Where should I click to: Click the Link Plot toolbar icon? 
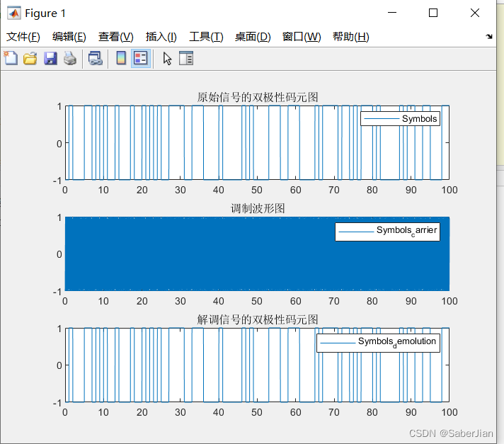[x=96, y=59]
